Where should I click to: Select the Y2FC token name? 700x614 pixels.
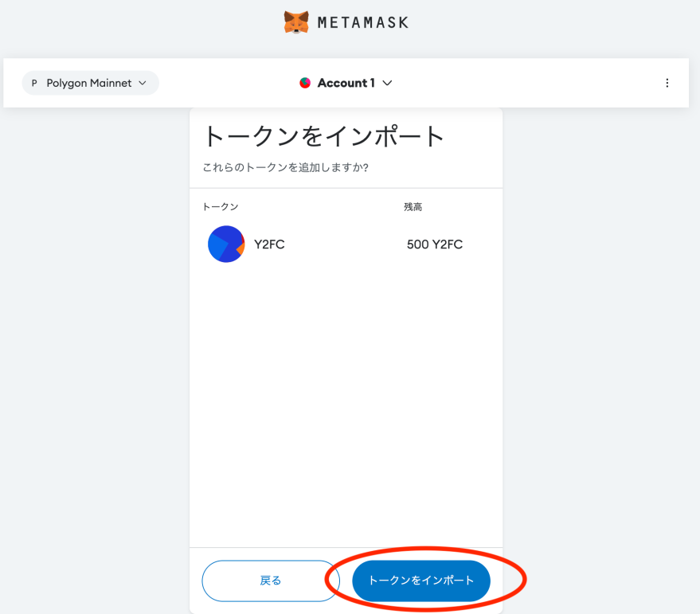pyautogui.click(x=269, y=244)
